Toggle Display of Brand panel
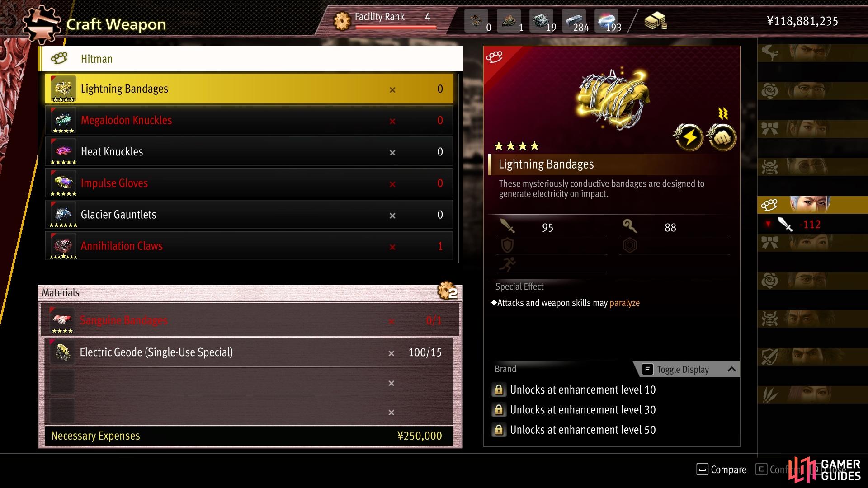868x488 pixels. [676, 370]
